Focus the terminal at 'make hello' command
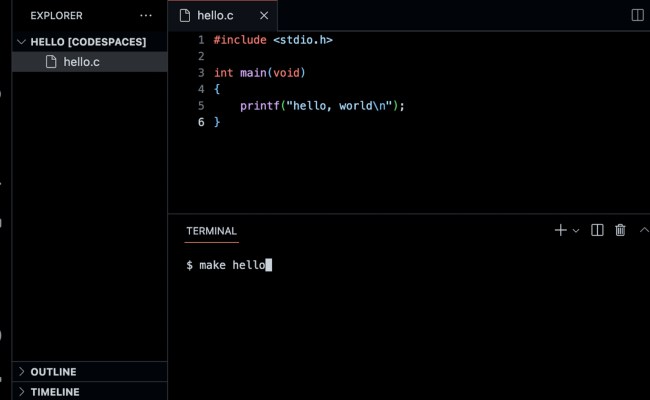Image resolution: width=650 pixels, height=400 pixels. pyautogui.click(x=229, y=265)
